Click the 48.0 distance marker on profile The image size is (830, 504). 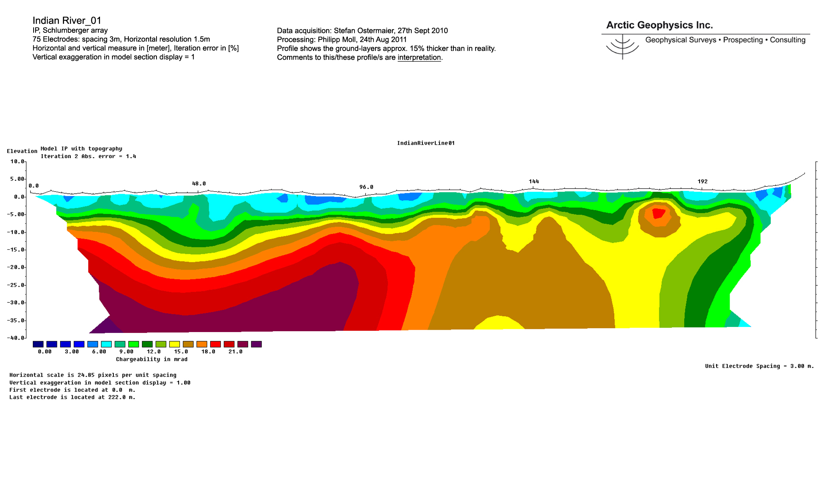(x=199, y=183)
